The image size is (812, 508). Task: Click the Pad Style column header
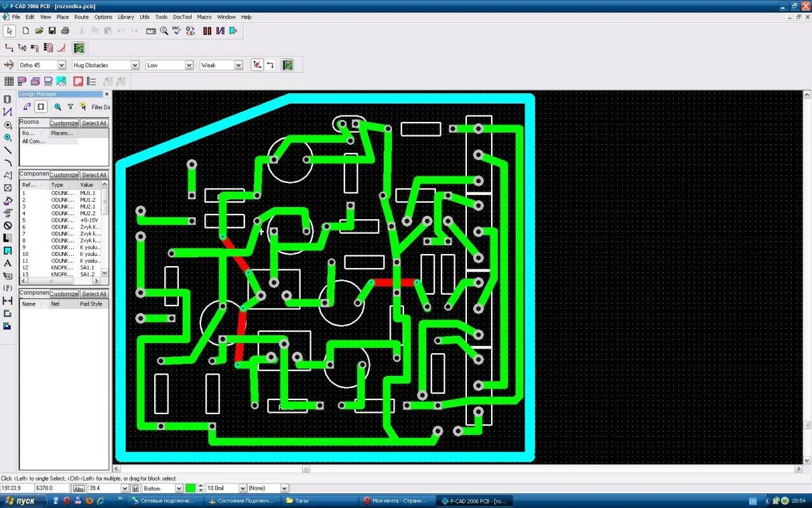point(93,304)
